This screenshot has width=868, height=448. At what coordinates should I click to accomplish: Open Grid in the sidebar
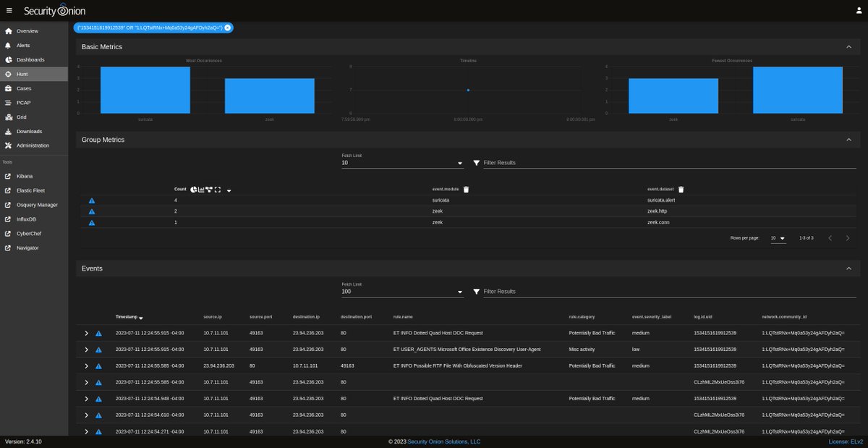[34, 117]
